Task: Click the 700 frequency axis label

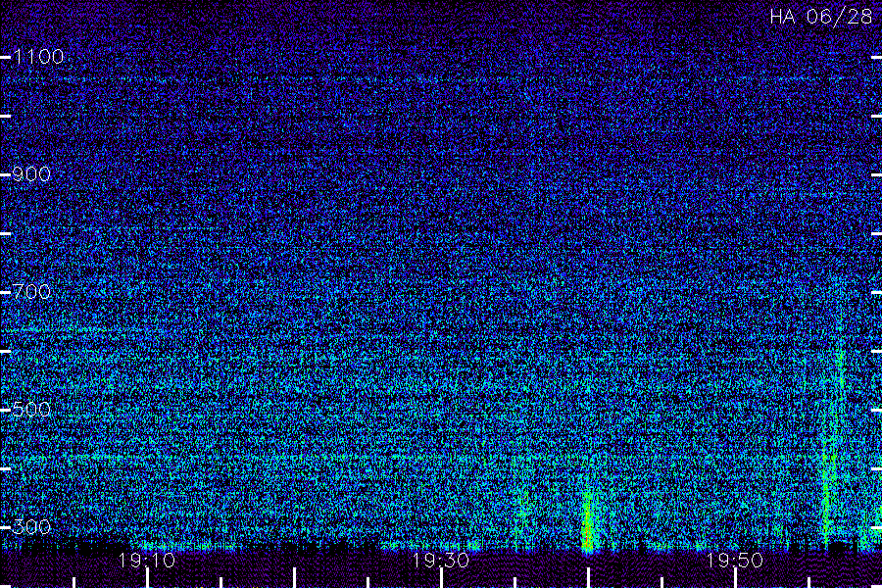Action: point(31,291)
